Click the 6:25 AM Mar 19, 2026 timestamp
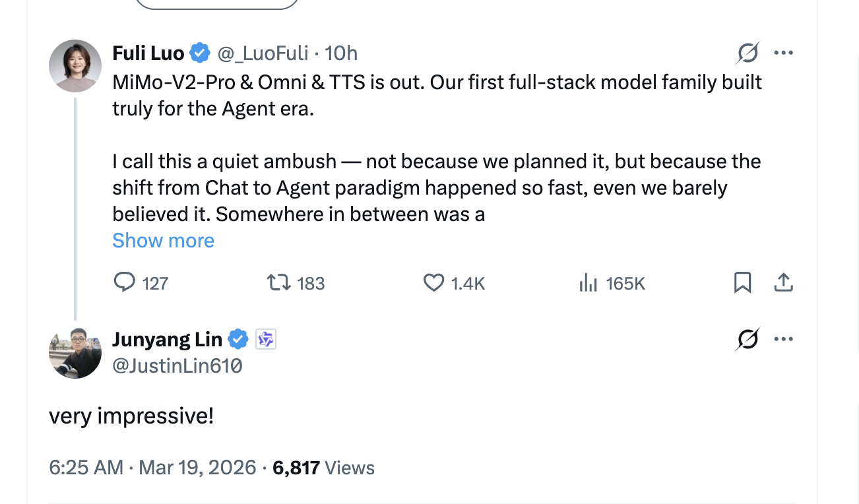This screenshot has width=859, height=504. click(x=152, y=468)
